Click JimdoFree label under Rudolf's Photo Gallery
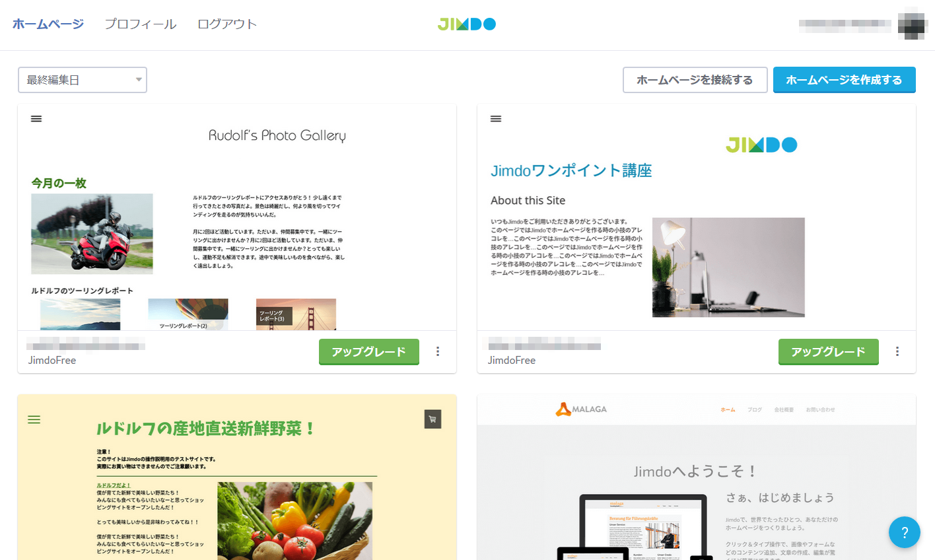 pyautogui.click(x=52, y=360)
